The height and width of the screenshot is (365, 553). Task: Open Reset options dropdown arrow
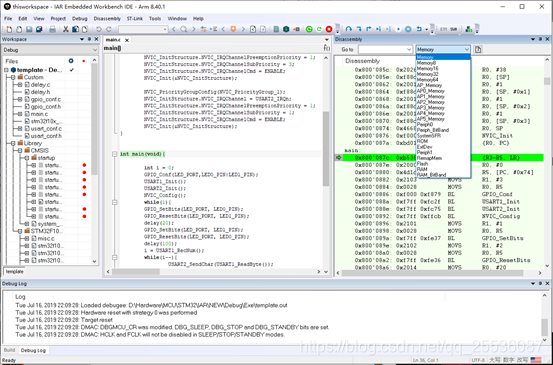pos(426,29)
